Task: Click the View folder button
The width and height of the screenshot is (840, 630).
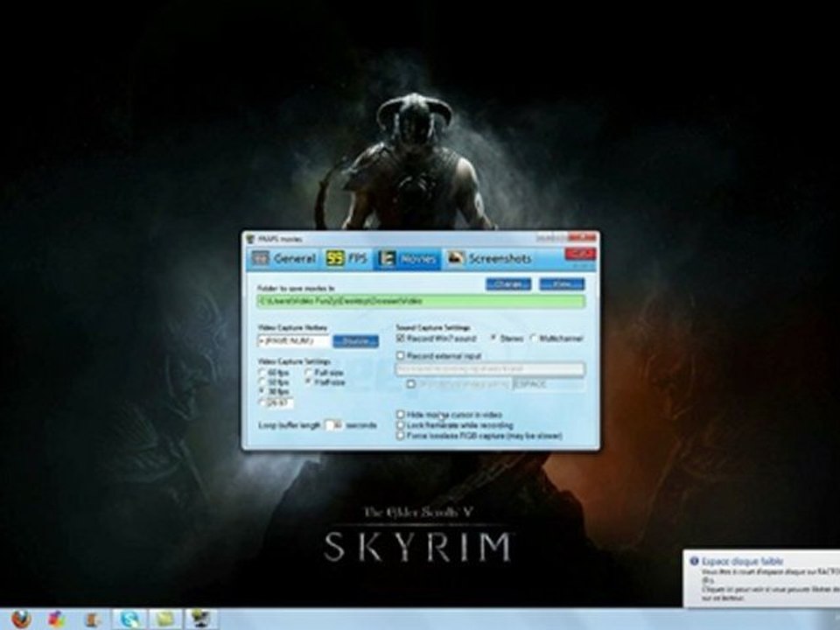Action: [562, 283]
